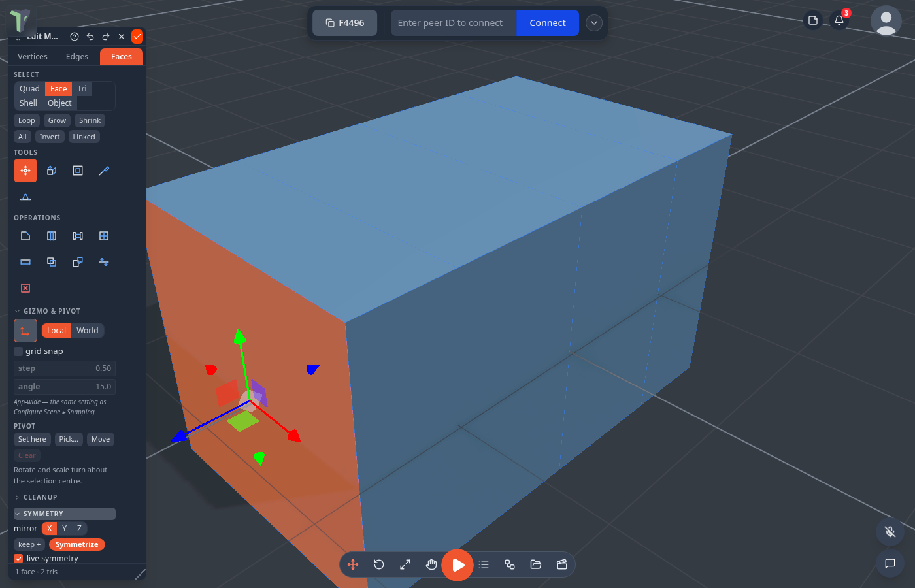Switch to the Edges tab
The width and height of the screenshot is (915, 588).
tap(77, 57)
